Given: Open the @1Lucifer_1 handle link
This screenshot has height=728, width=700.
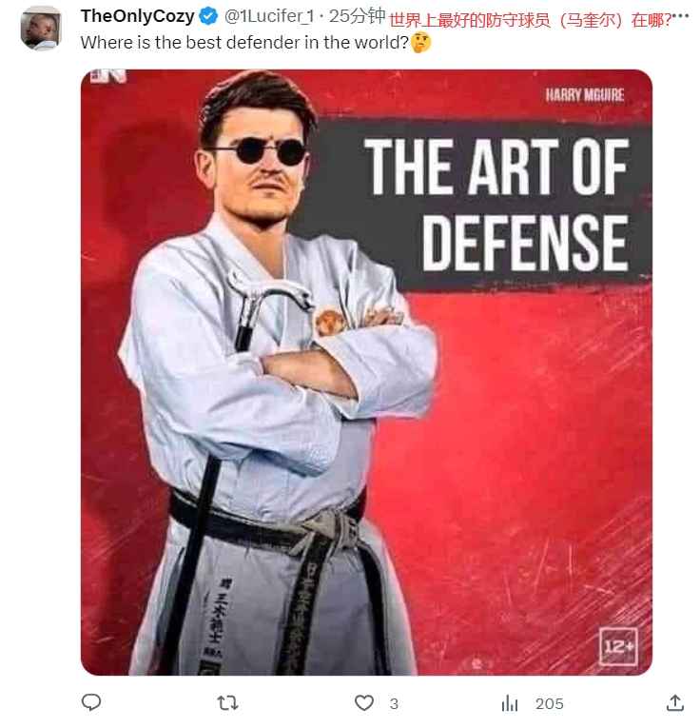Looking at the screenshot, I should [x=269, y=16].
